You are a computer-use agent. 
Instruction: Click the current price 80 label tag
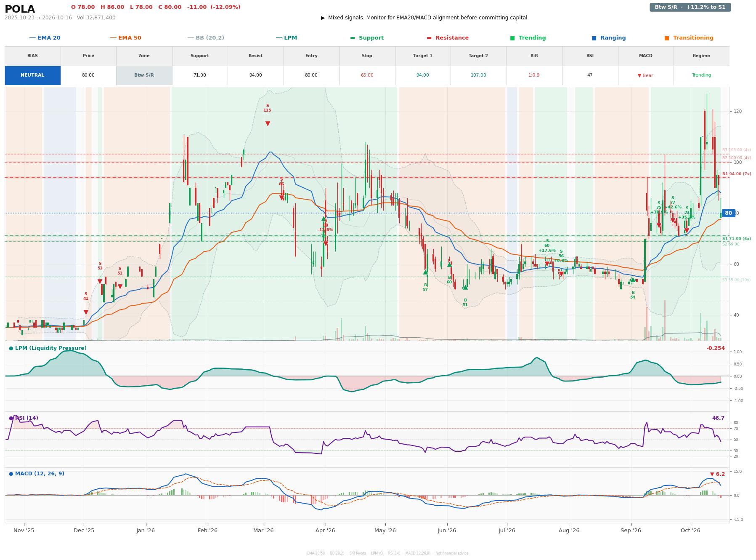pos(728,213)
